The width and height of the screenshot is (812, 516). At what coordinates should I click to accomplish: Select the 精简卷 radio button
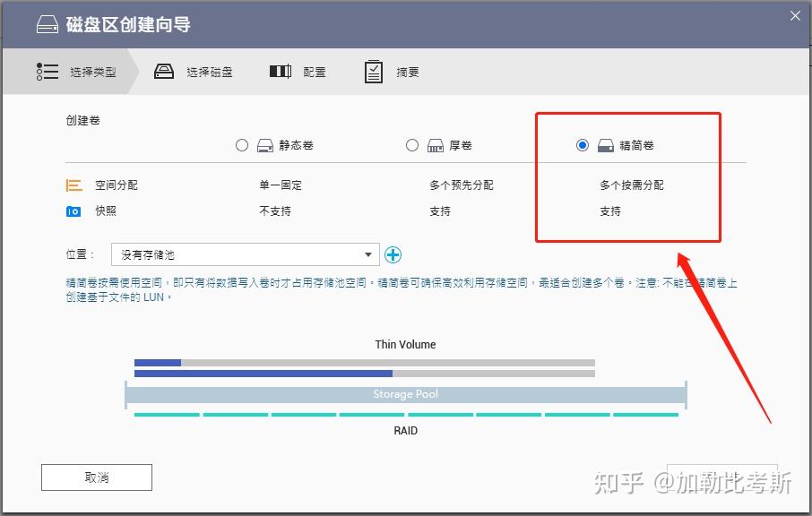click(x=584, y=144)
